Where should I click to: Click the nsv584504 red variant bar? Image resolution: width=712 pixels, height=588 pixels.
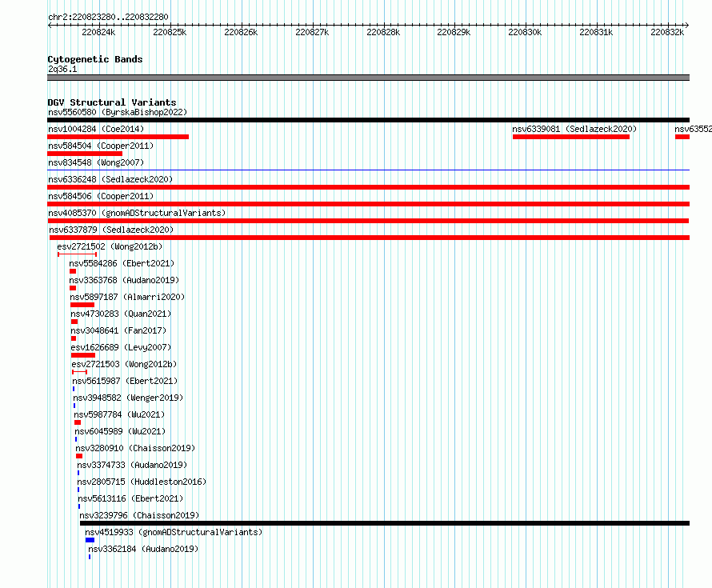point(85,154)
